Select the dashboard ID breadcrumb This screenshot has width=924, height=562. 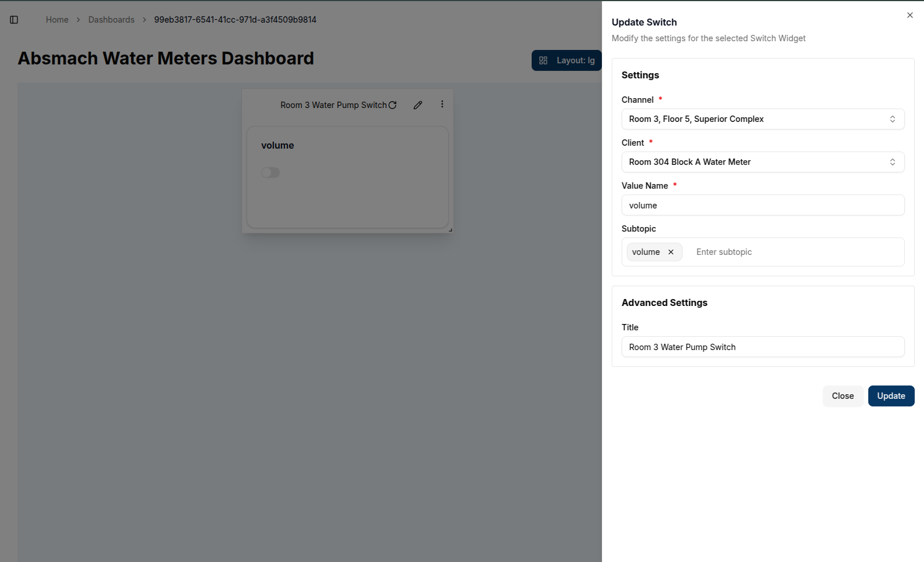point(235,20)
